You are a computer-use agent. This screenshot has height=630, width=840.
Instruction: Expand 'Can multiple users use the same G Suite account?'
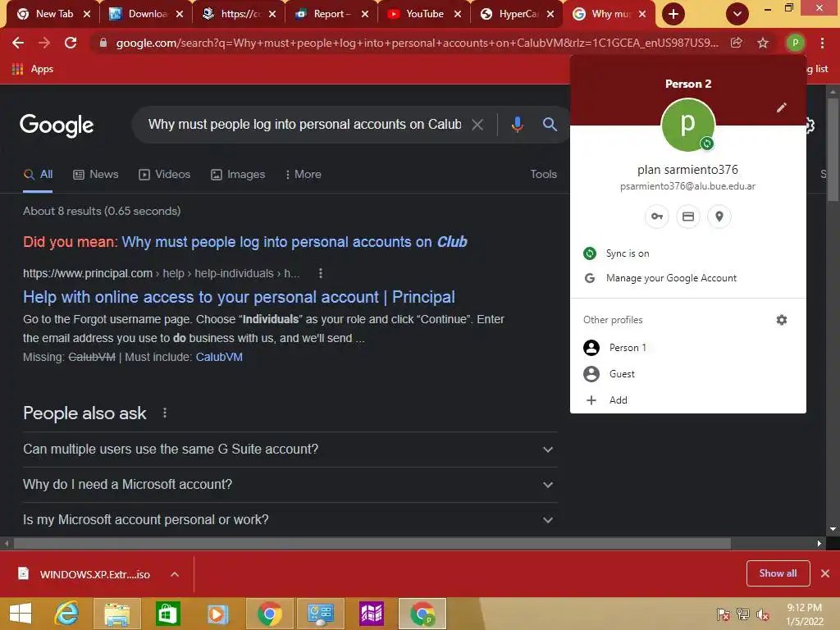pos(290,450)
